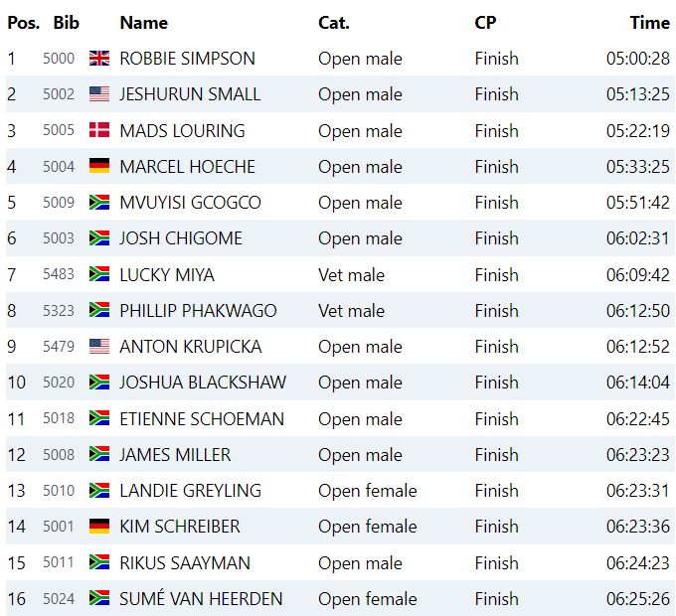Open runner ROBBIE SIMPSON's result
676x616 pixels.
click(188, 59)
